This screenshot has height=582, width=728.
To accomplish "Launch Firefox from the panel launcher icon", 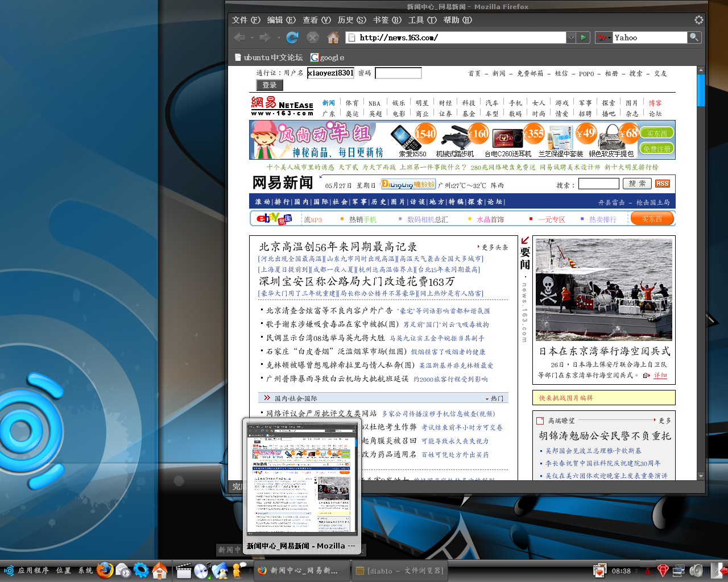I will click(105, 570).
